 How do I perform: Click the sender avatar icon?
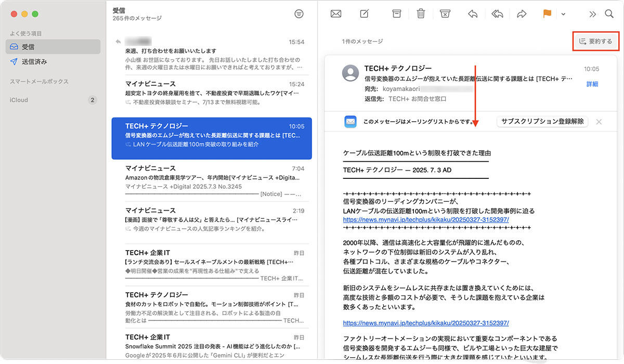[x=351, y=73]
